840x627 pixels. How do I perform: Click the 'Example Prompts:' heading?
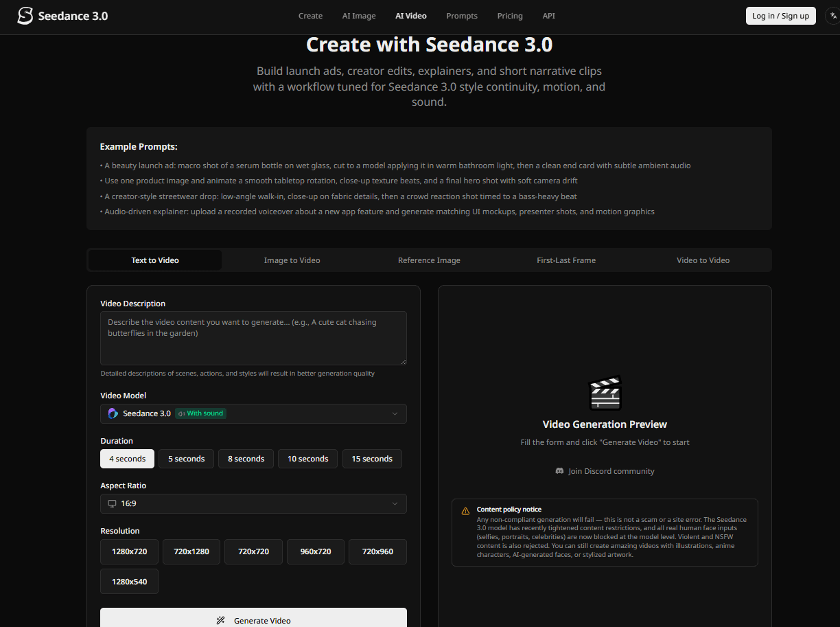(139, 146)
